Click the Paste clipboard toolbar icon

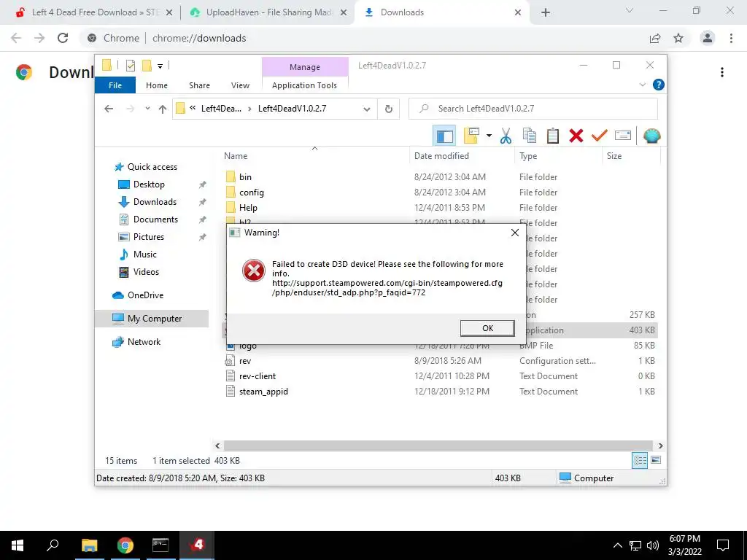pyautogui.click(x=553, y=136)
